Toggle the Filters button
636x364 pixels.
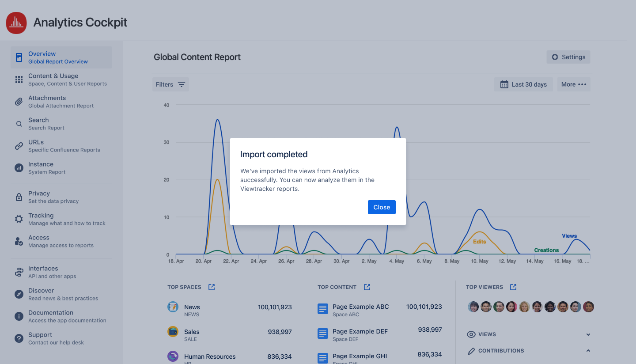[170, 84]
